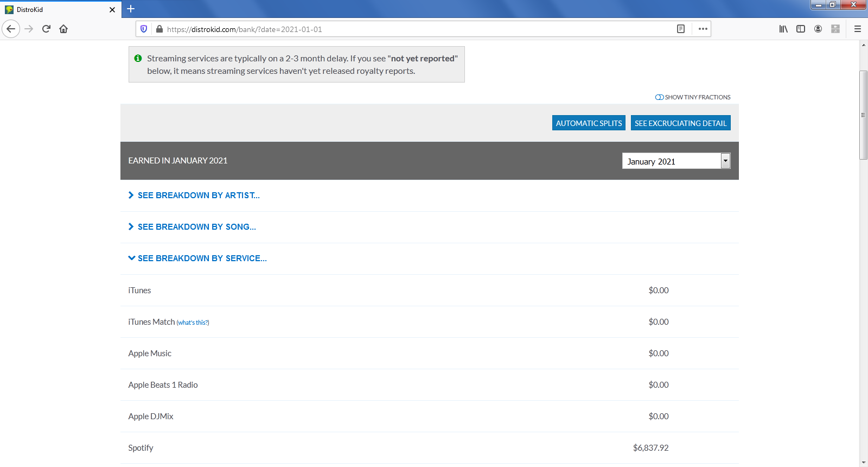Click the Automatic Splits button
Screen dimensions: 868x467
click(589, 123)
